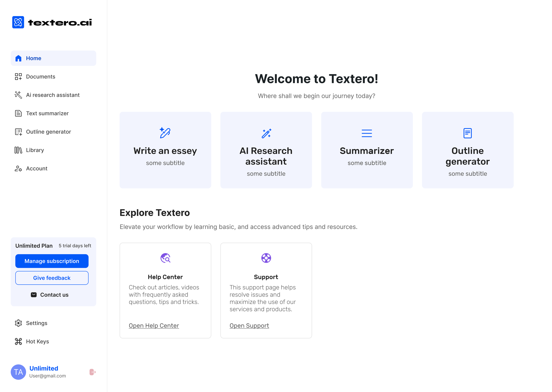Click the Outline generator document icon card
This screenshot has height=392, width=552.
click(467, 133)
